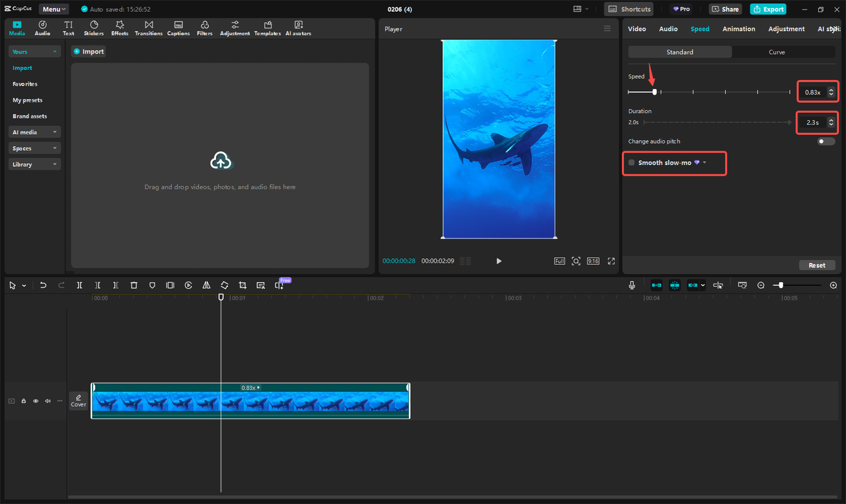Click the fullscreen icon in Player
Image resolution: width=846 pixels, height=504 pixels.
pyautogui.click(x=611, y=261)
